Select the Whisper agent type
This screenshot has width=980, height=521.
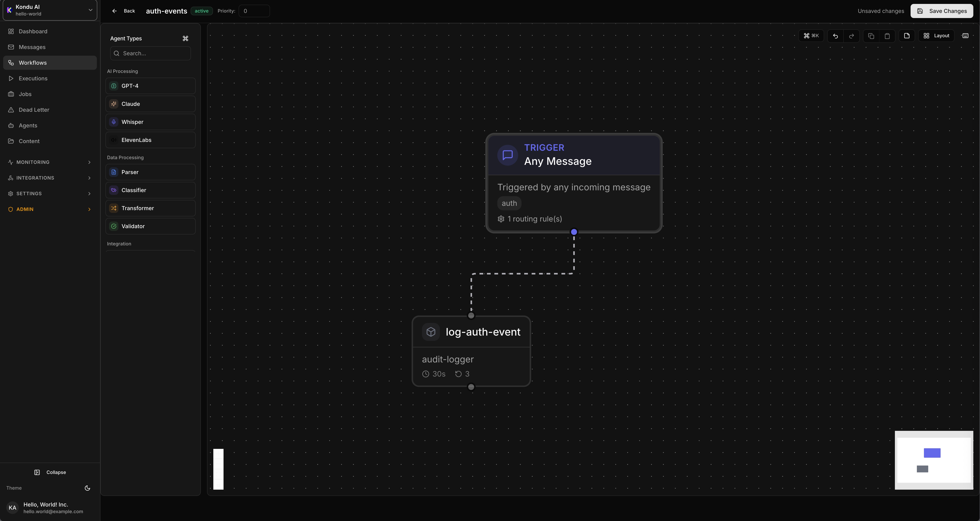click(150, 122)
